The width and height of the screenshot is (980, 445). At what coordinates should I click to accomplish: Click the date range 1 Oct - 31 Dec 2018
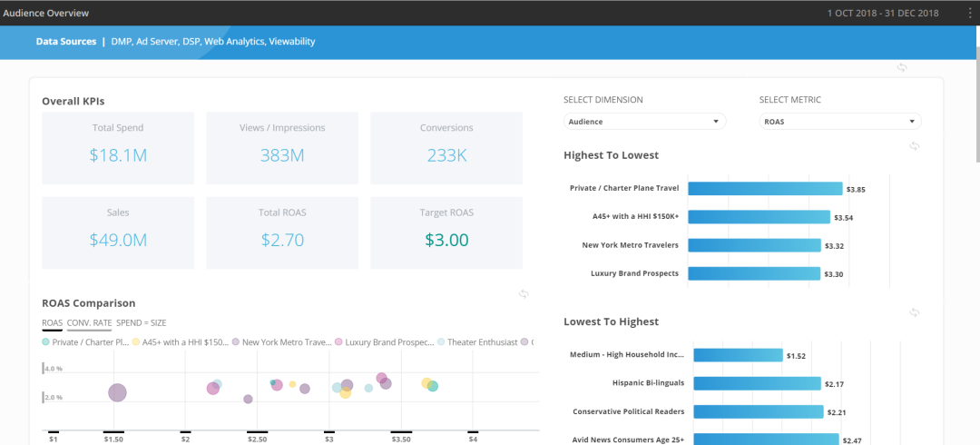tap(877, 13)
